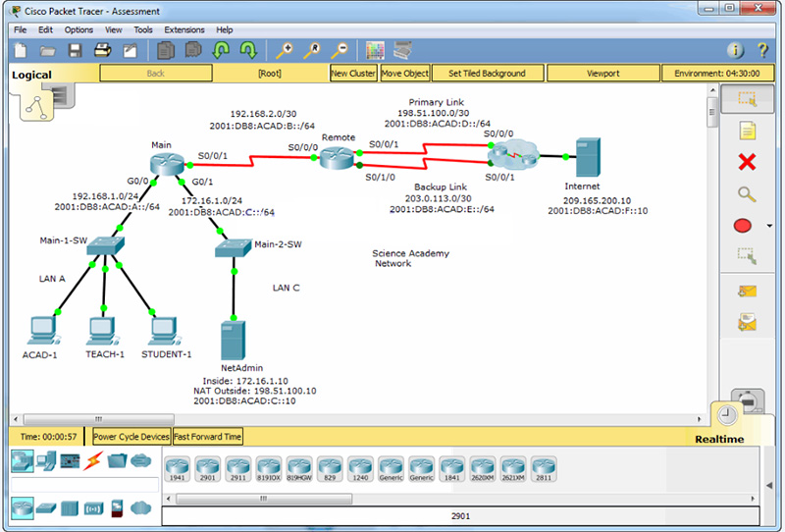Zoom out with the minus magnifier
This screenshot has height=532, width=785.
click(340, 50)
